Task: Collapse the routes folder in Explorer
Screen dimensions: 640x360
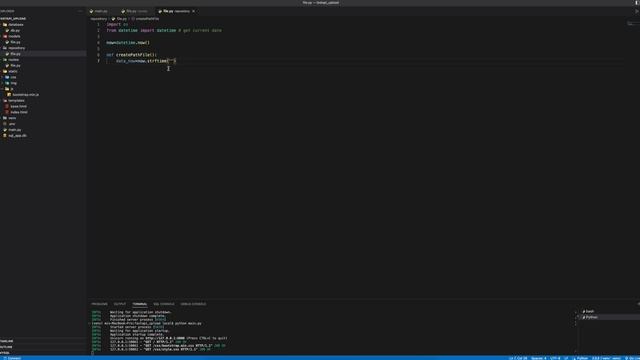Action: point(13,60)
